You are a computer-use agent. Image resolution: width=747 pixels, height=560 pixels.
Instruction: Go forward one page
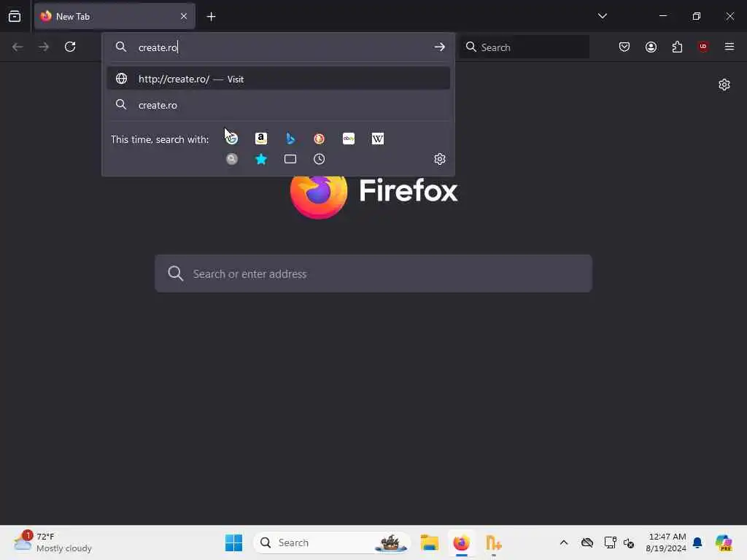(44, 47)
